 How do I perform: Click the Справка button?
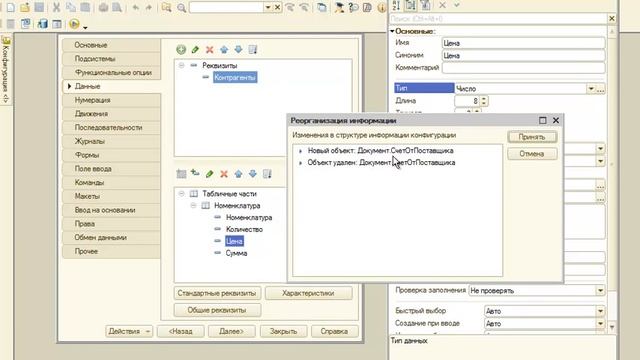pyautogui.click(x=334, y=331)
